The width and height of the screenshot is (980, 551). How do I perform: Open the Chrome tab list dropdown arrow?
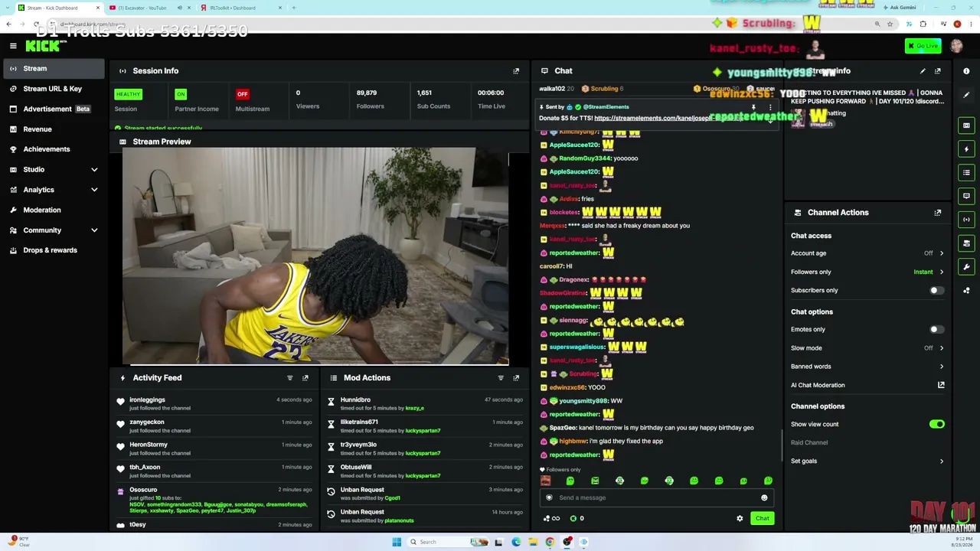coord(8,8)
